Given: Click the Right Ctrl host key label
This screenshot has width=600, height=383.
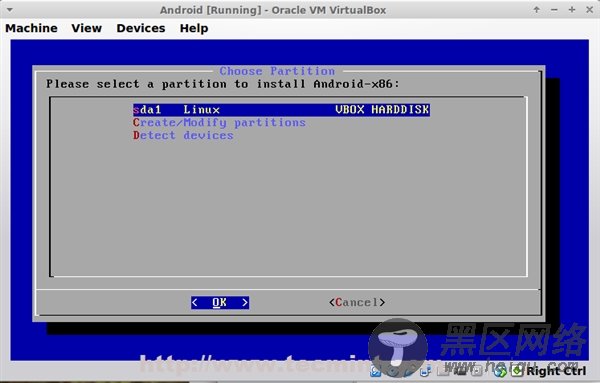Looking at the screenshot, I should 556,371.
